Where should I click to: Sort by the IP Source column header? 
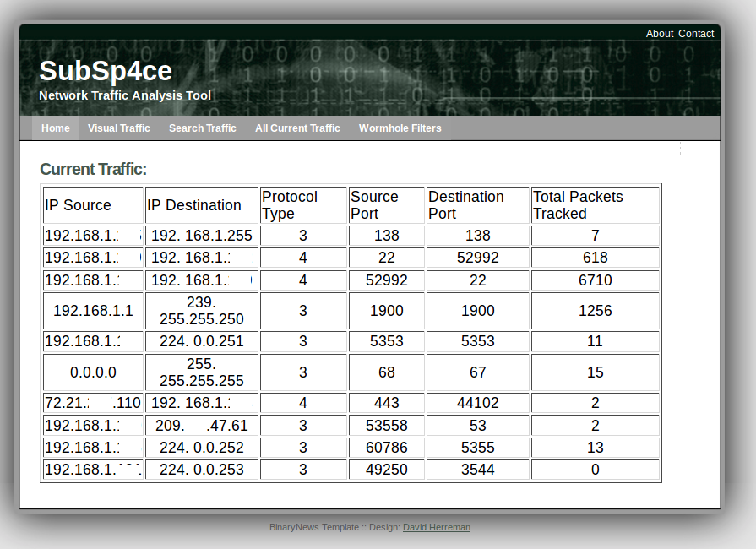78,204
